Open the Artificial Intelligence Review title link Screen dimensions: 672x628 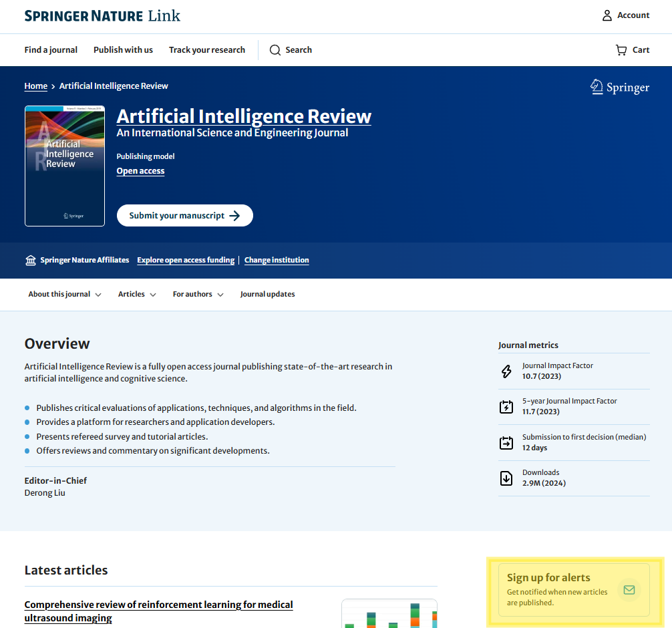tap(244, 116)
